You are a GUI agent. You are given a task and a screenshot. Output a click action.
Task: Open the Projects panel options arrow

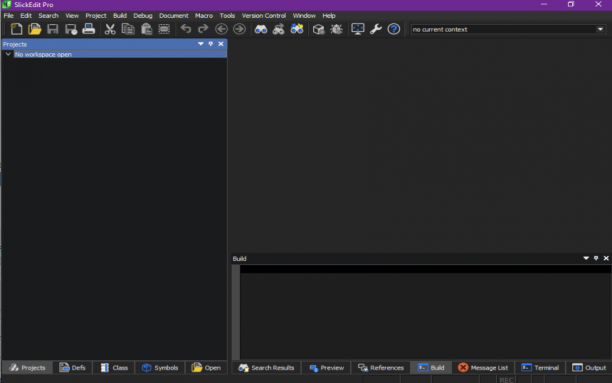tap(201, 44)
